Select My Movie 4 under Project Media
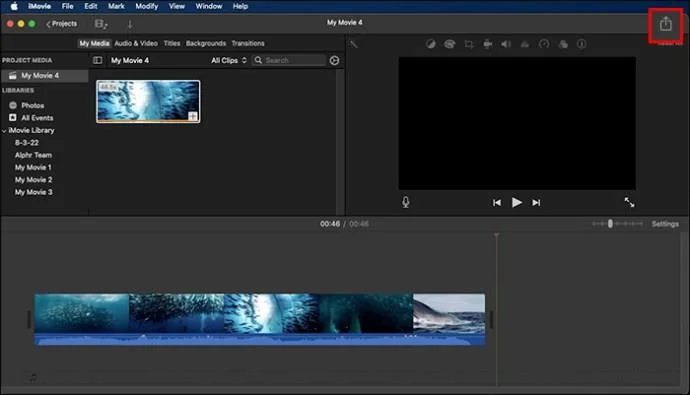The image size is (690, 395). [x=44, y=76]
